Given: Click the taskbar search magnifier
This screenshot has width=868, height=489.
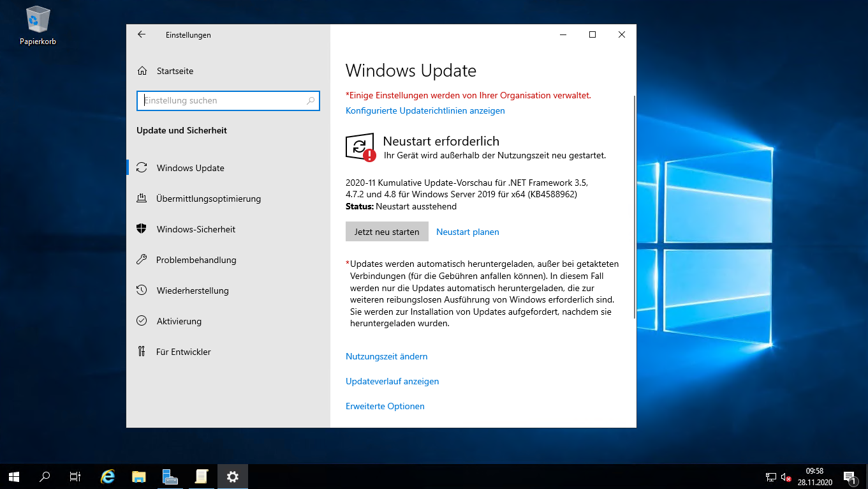Looking at the screenshot, I should point(45,476).
